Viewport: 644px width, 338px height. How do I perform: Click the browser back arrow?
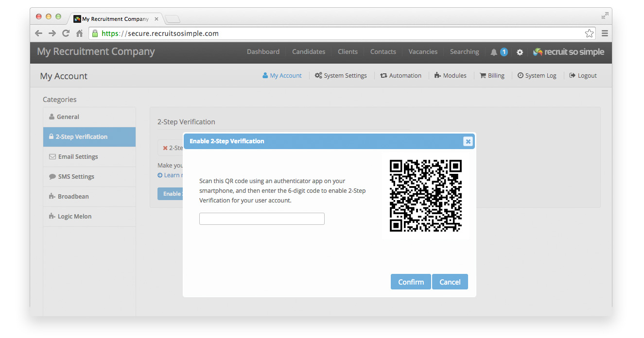pos(39,34)
